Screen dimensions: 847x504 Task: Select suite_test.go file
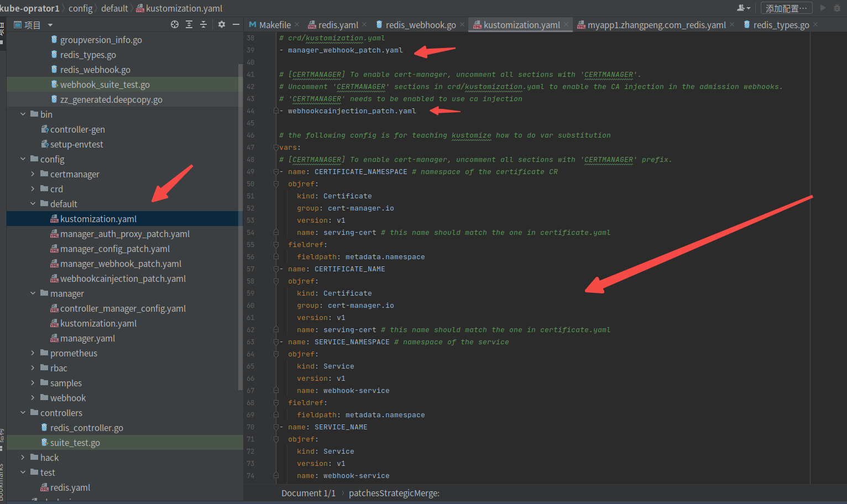click(x=75, y=443)
